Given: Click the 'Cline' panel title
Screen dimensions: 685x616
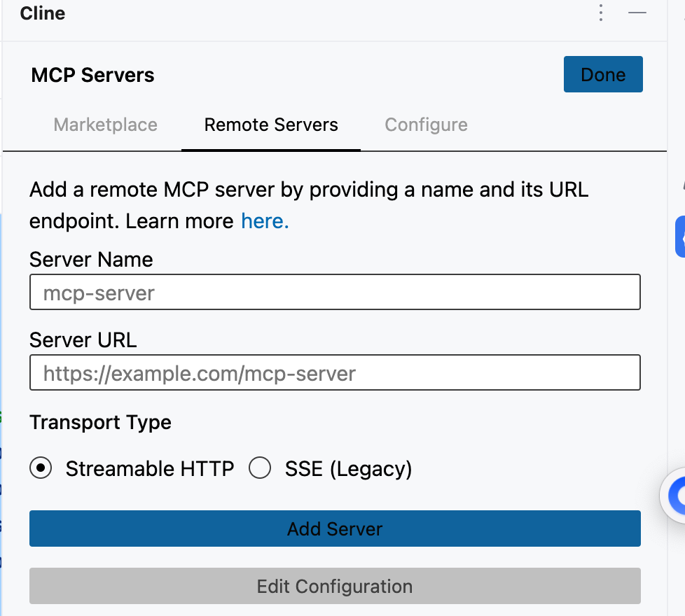Looking at the screenshot, I should (x=43, y=13).
